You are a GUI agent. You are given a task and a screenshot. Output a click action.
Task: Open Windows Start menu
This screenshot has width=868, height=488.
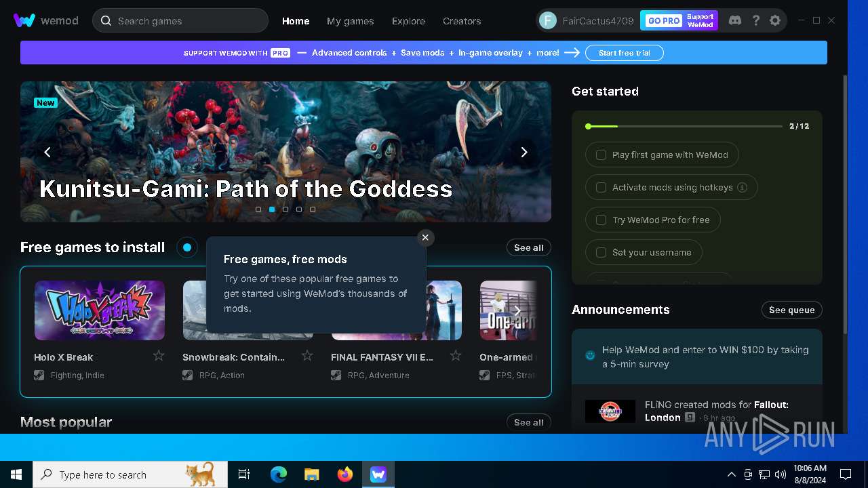(x=16, y=474)
